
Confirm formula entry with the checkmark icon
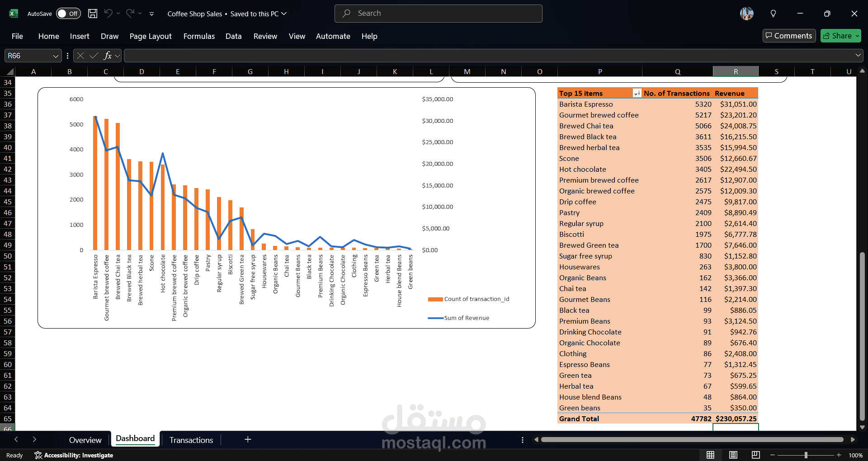pyautogui.click(x=94, y=56)
